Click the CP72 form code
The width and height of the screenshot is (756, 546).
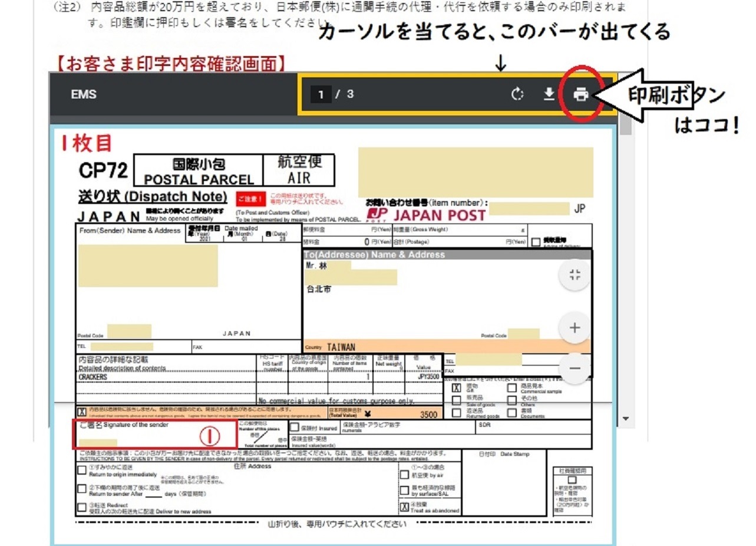(x=103, y=170)
